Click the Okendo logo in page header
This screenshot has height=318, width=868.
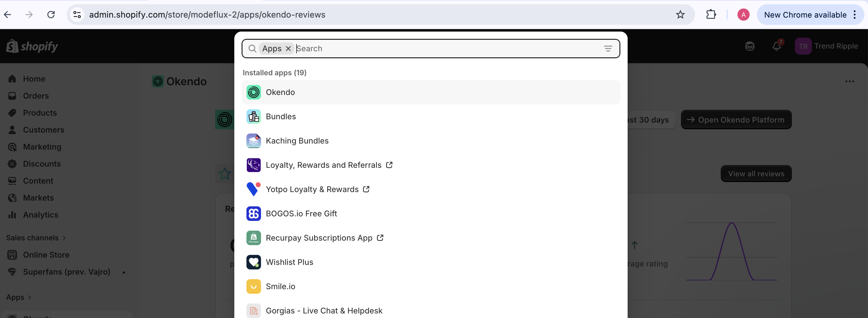pos(157,81)
